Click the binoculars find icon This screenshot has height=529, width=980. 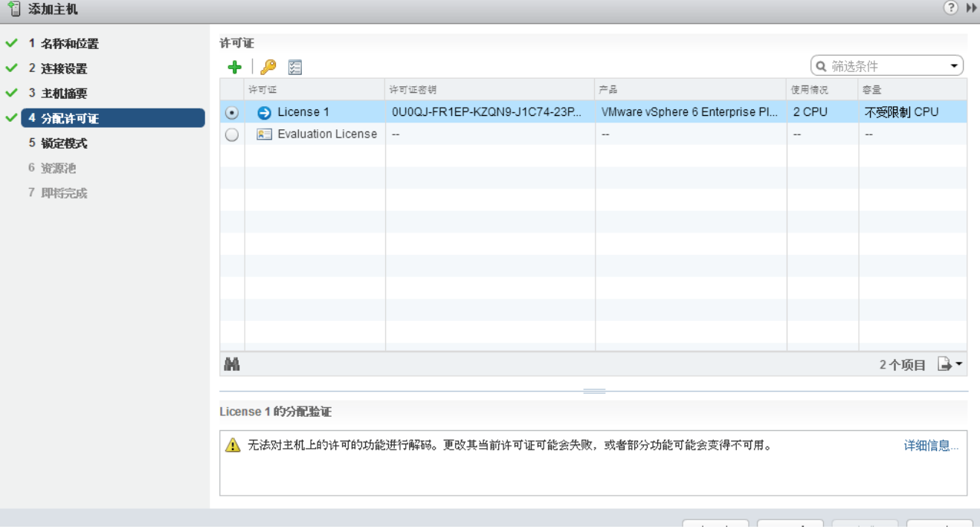tap(232, 365)
